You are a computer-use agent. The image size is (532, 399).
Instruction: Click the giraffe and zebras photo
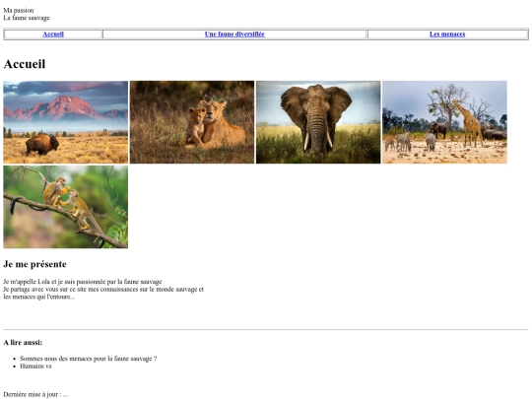tap(444, 122)
